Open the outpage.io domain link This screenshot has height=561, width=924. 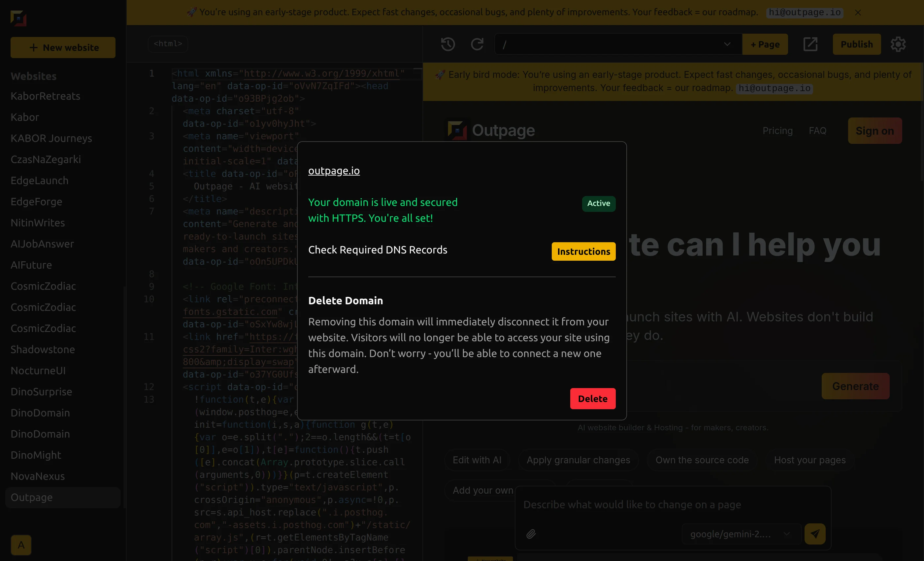(x=334, y=171)
